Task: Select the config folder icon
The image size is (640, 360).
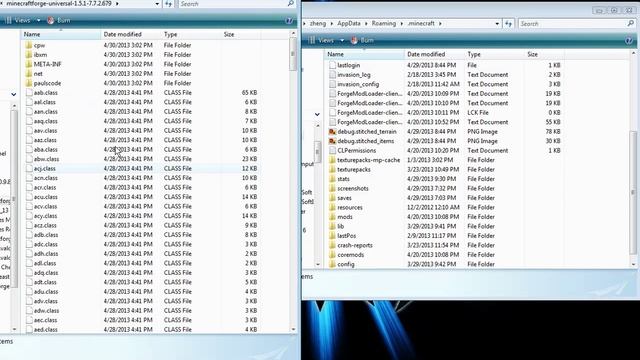Action: 332,264
